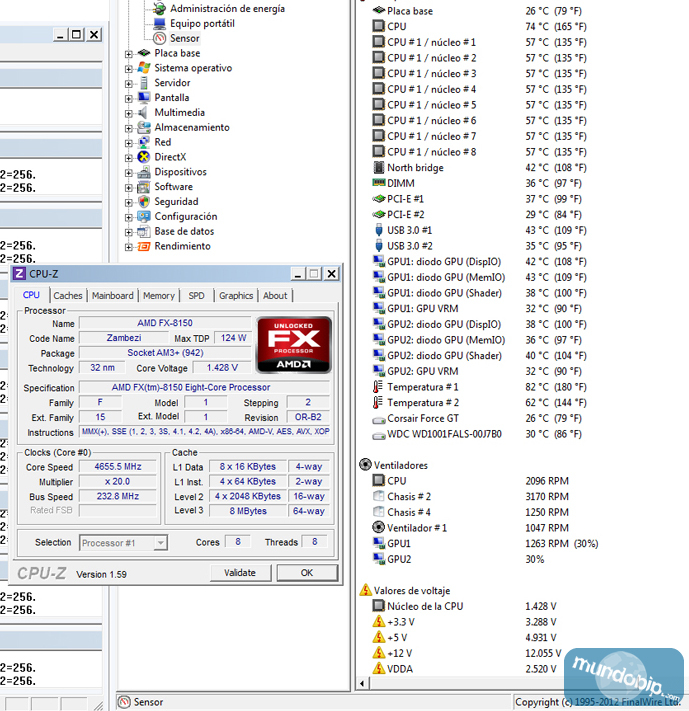Click the Servidor tower icon

click(x=144, y=83)
